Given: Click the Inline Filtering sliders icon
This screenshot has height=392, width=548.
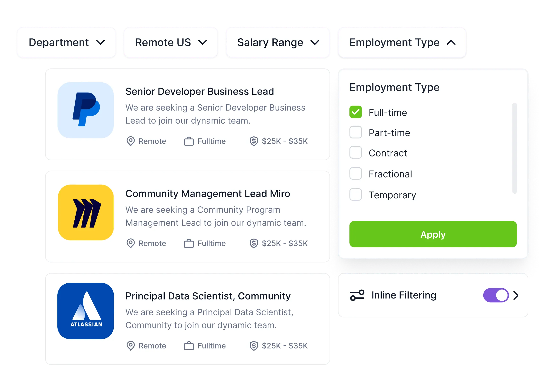Looking at the screenshot, I should pos(357,295).
